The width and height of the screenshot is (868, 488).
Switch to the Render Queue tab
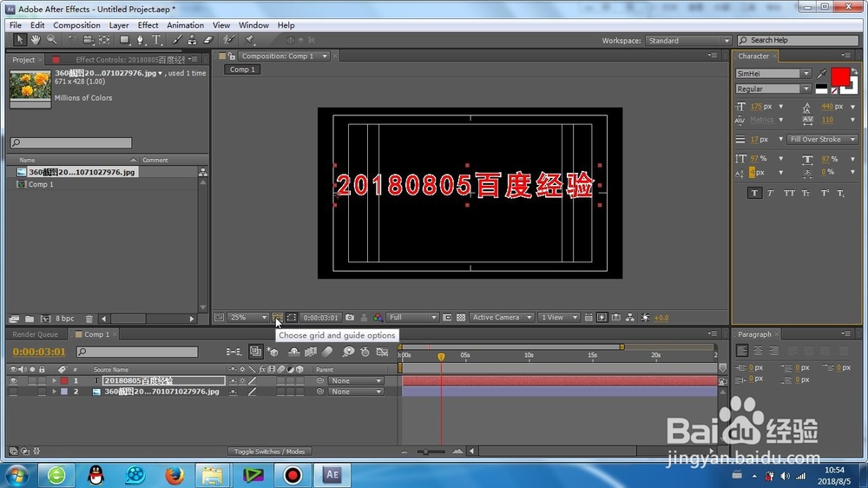[x=35, y=334]
